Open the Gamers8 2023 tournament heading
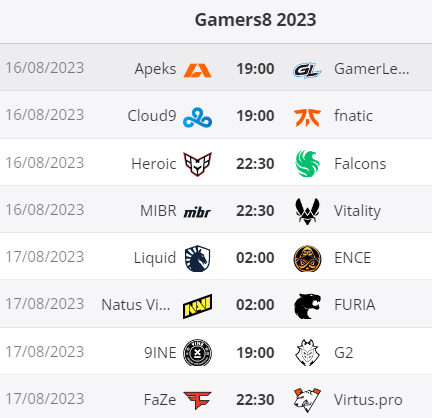The image size is (432, 418). pyautogui.click(x=255, y=20)
